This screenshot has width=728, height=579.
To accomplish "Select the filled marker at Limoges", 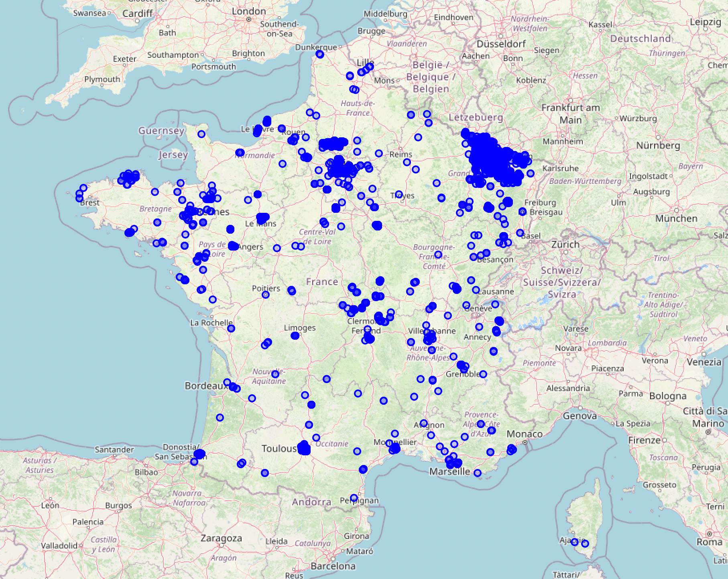I will click(x=295, y=336).
